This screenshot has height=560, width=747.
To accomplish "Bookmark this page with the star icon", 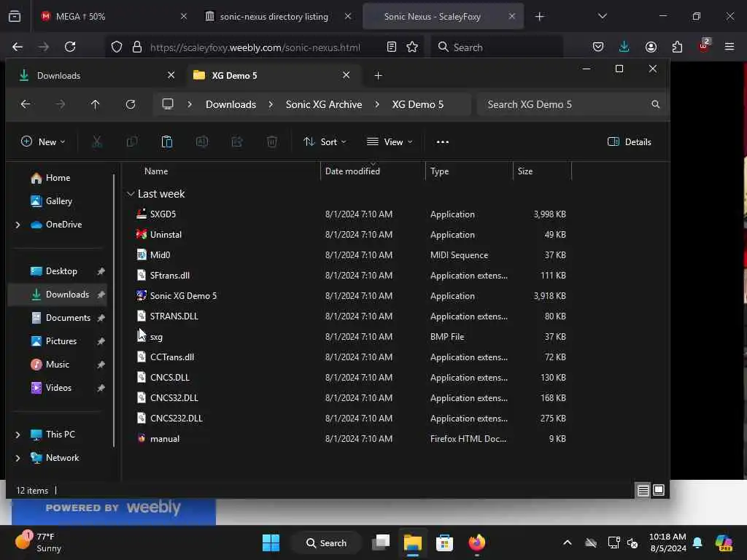I will 412,47.
